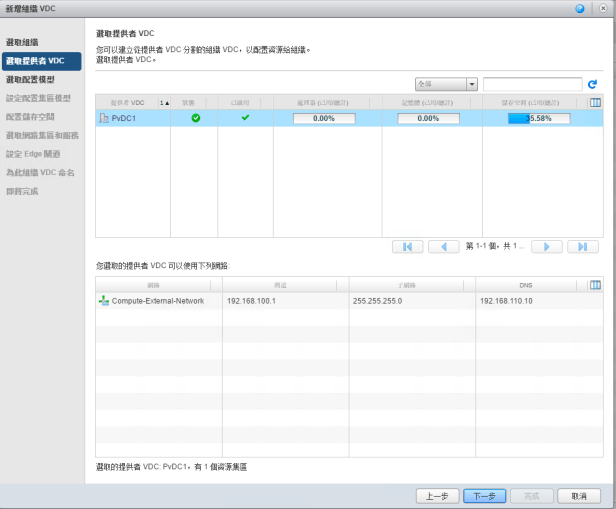Click green status check for PvDC1
616x509 pixels.
(x=195, y=118)
